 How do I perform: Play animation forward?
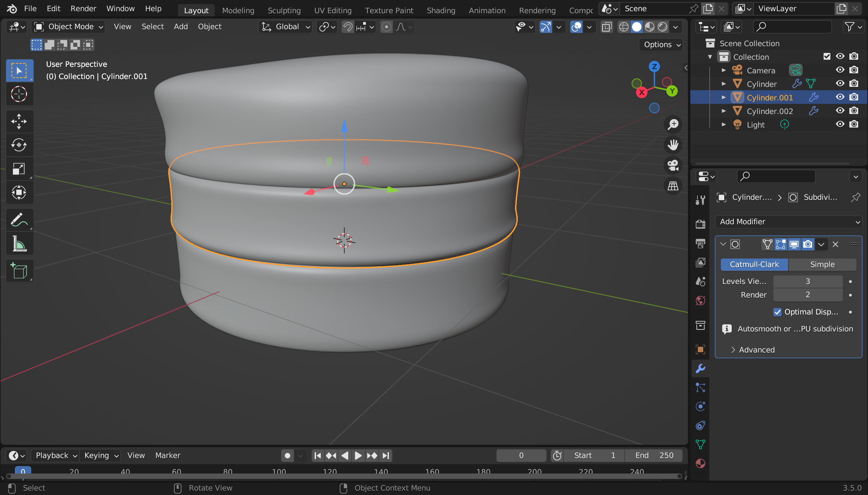358,456
